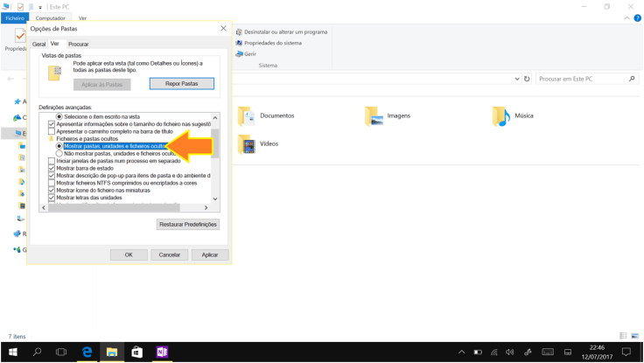The height and width of the screenshot is (363, 644).
Task: Switch to the Procurar tab
Action: pyautogui.click(x=79, y=44)
